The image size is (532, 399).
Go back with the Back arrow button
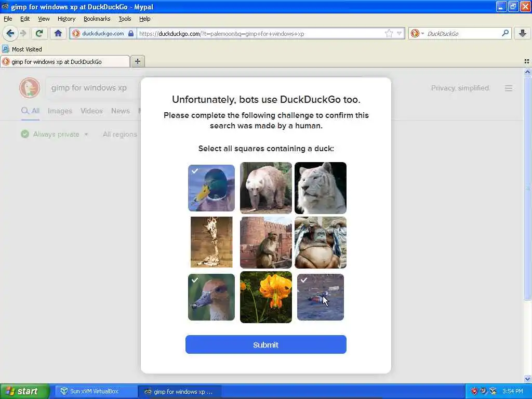(x=10, y=33)
